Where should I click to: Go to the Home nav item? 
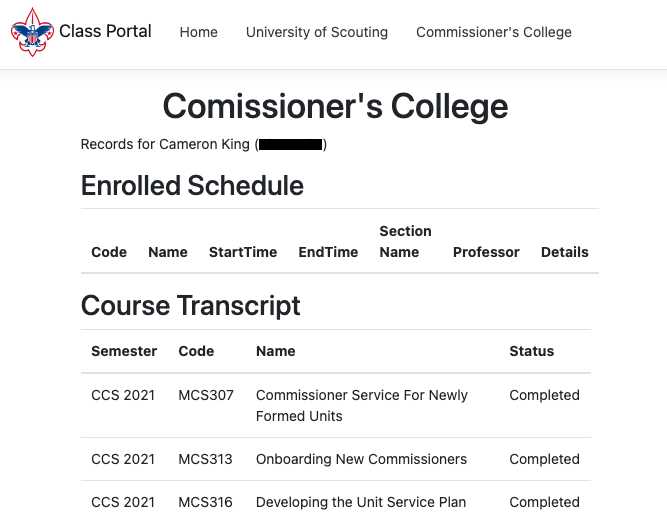click(199, 32)
